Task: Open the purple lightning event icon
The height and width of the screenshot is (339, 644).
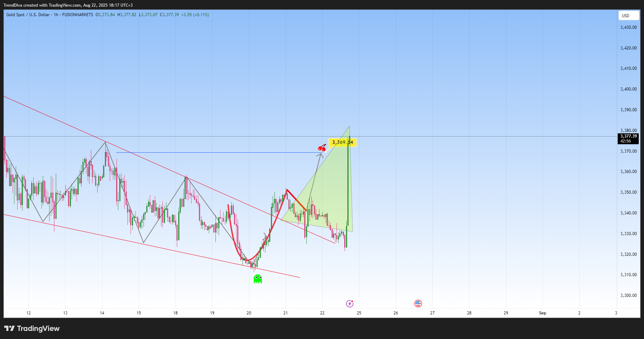Action: [x=350, y=304]
